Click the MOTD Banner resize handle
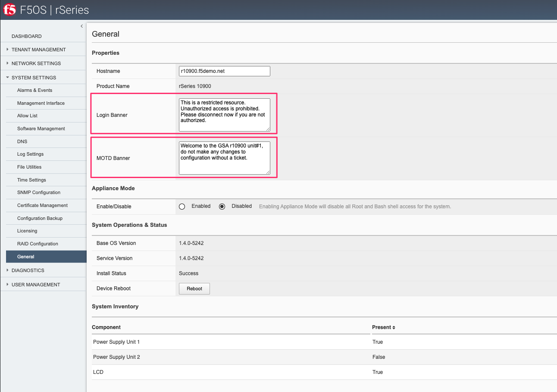This screenshot has width=557, height=392. 268,172
